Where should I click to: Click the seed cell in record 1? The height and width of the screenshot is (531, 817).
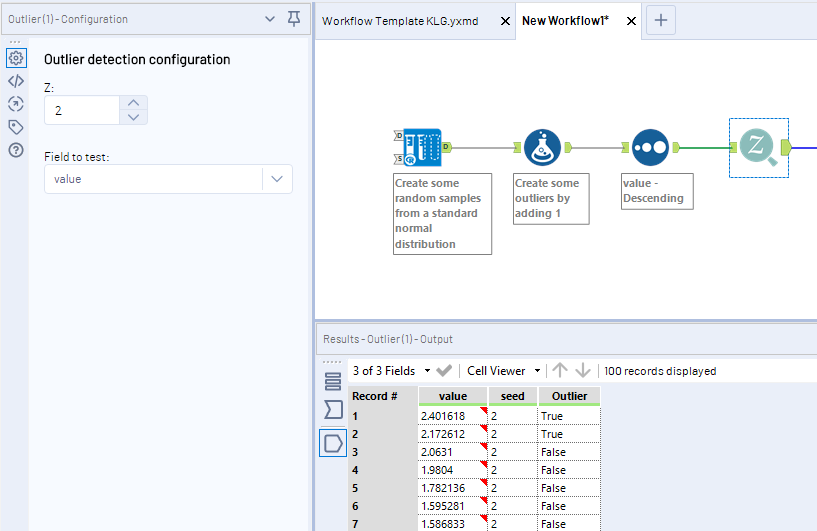tap(513, 416)
